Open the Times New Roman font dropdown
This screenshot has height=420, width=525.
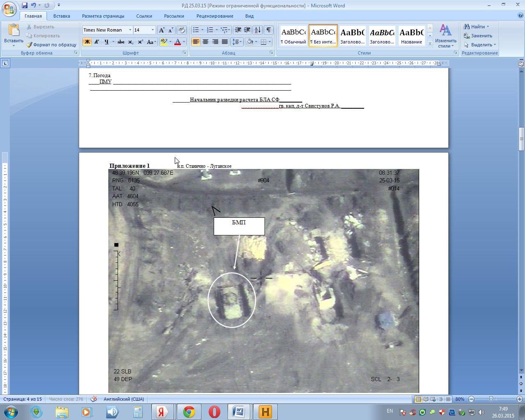(x=130, y=30)
